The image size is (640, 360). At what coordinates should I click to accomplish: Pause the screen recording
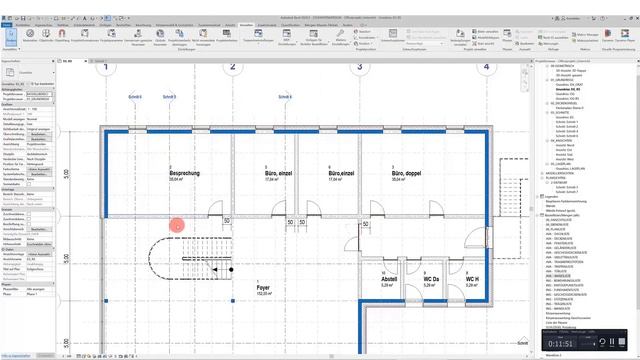[612, 342]
